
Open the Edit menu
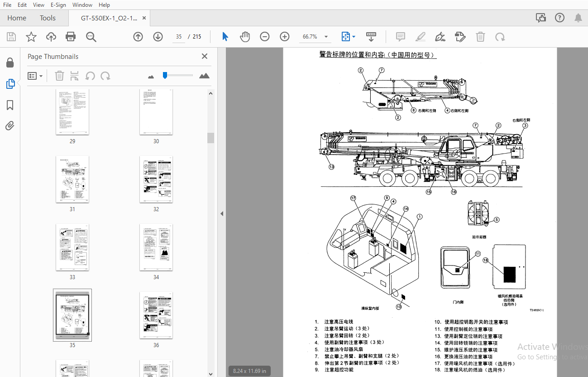coord(22,5)
